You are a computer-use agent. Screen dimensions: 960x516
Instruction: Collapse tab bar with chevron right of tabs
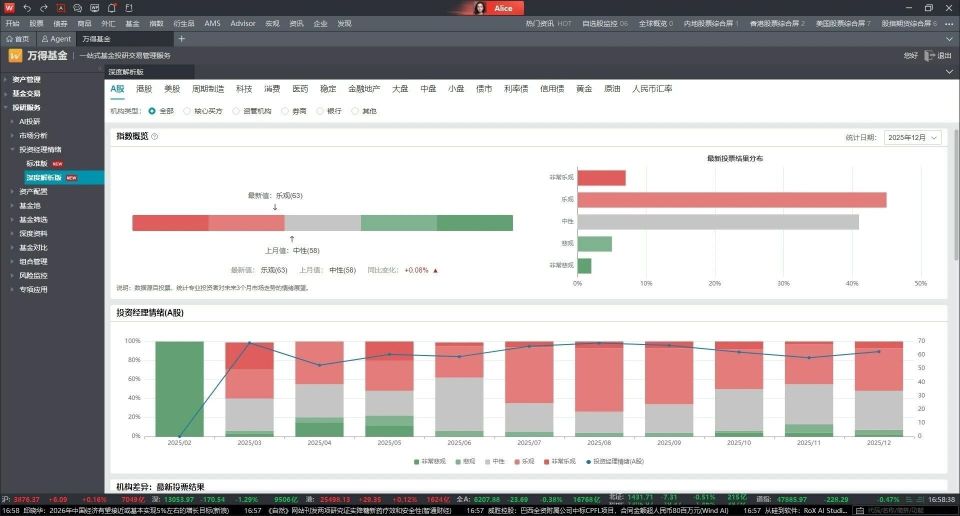click(x=949, y=39)
